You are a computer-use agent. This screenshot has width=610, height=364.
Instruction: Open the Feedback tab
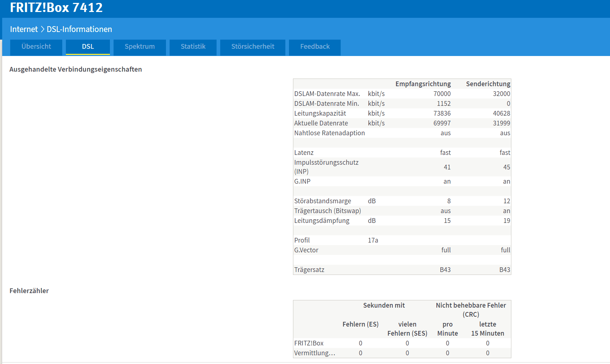pyautogui.click(x=315, y=47)
